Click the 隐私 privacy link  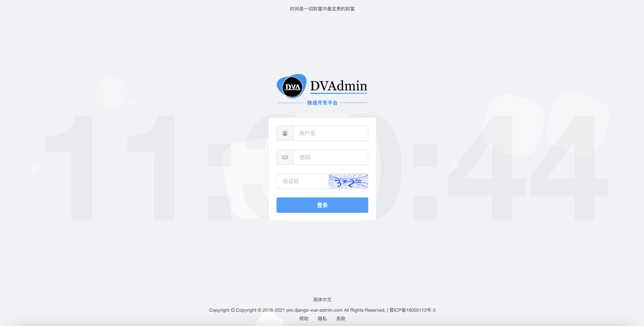[322, 318]
